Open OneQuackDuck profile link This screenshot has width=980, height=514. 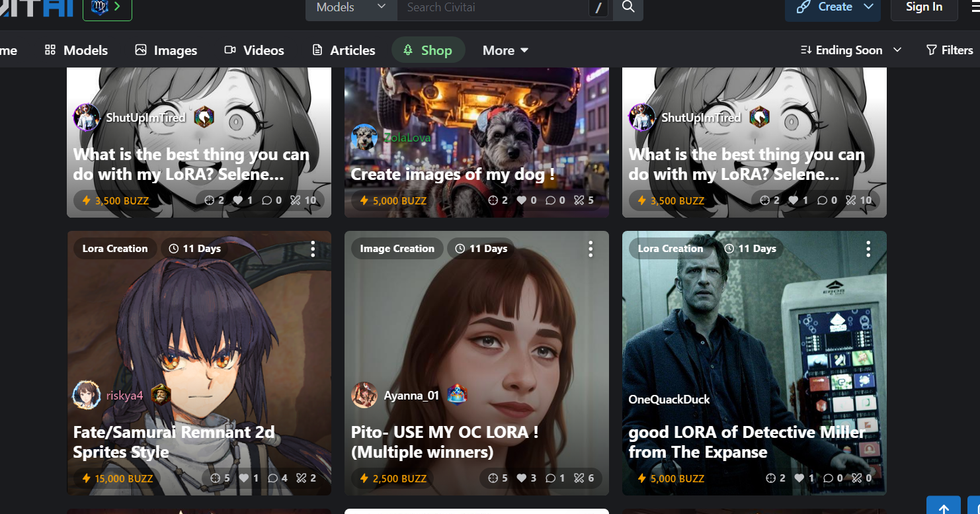tap(669, 400)
